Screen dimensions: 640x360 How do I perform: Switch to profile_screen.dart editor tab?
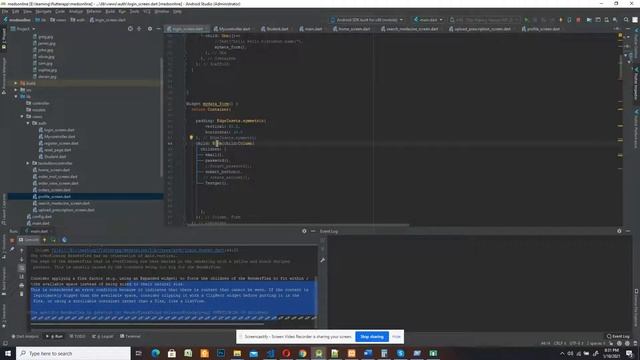click(x=540, y=29)
